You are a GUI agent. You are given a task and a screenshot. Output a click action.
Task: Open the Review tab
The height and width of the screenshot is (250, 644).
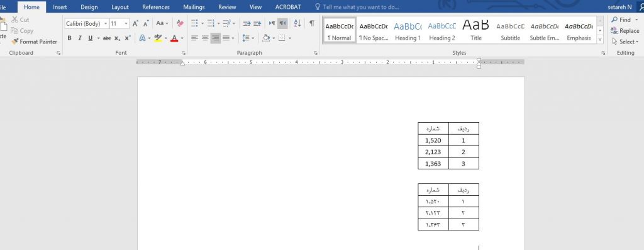[227, 7]
